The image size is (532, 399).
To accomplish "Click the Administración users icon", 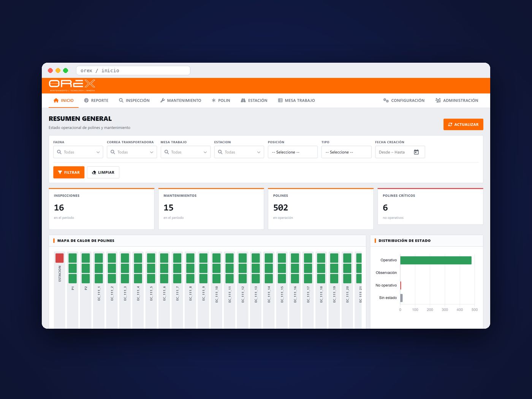I will coord(438,100).
